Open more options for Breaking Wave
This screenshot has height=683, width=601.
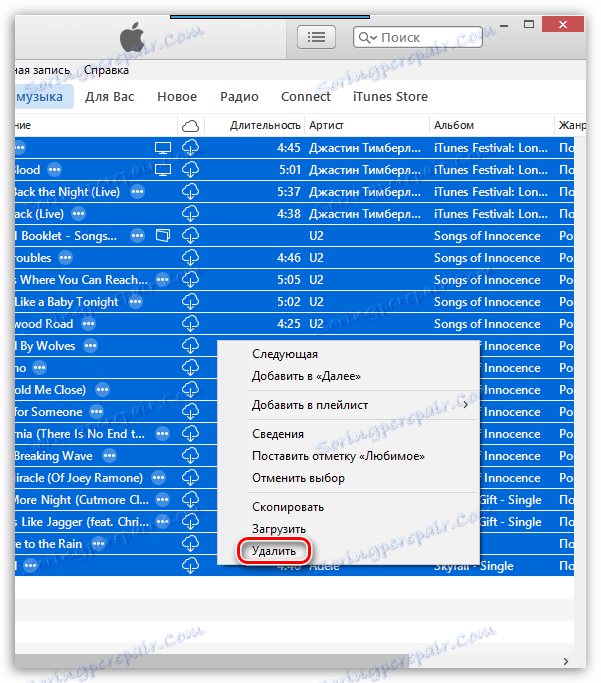point(109,456)
